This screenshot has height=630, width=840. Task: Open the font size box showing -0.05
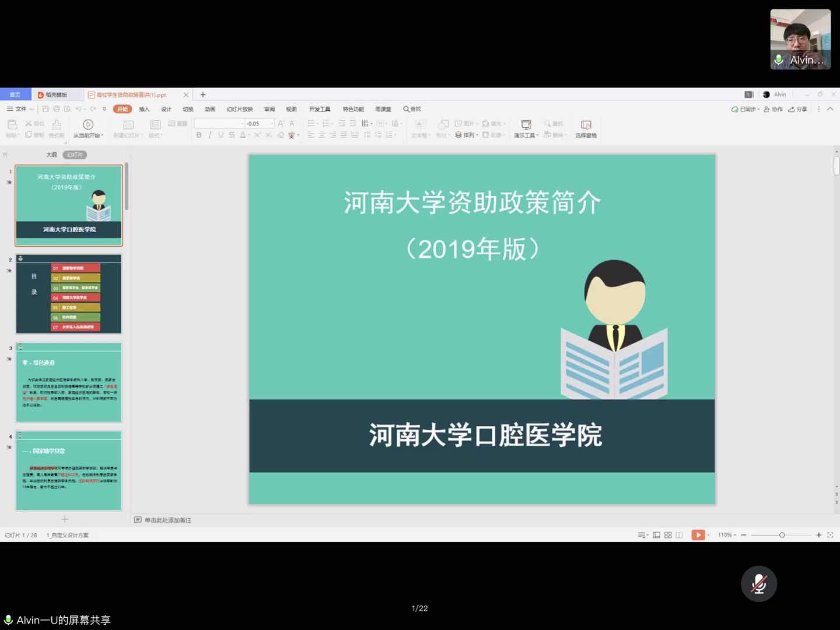point(259,124)
